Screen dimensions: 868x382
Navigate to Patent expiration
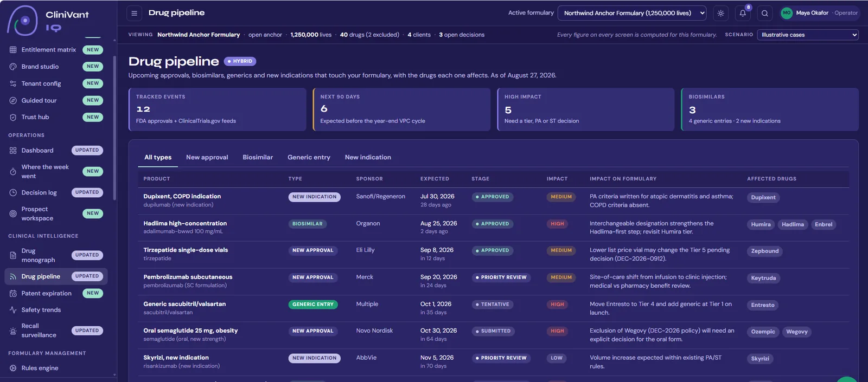(x=56, y=293)
